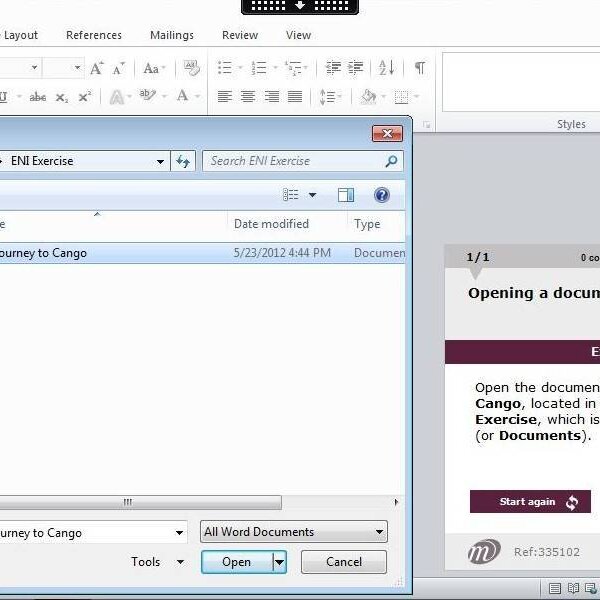Open the Change Case (Aa) tool
The image size is (600, 600).
[151, 68]
